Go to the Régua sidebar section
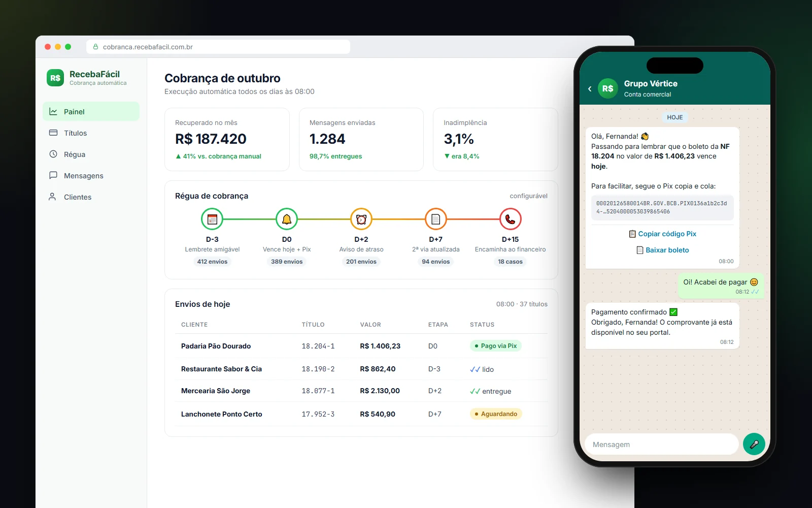The image size is (812, 508). pyautogui.click(x=91, y=154)
